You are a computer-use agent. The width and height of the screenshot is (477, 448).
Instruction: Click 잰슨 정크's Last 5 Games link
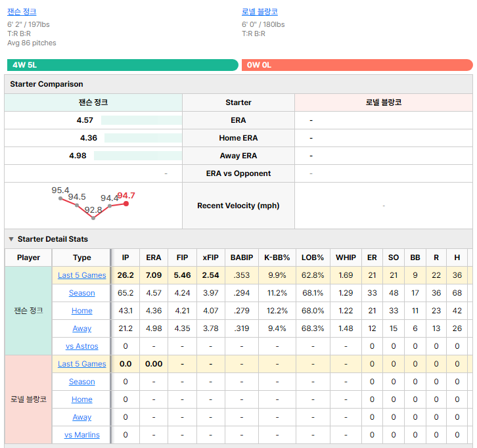82,275
